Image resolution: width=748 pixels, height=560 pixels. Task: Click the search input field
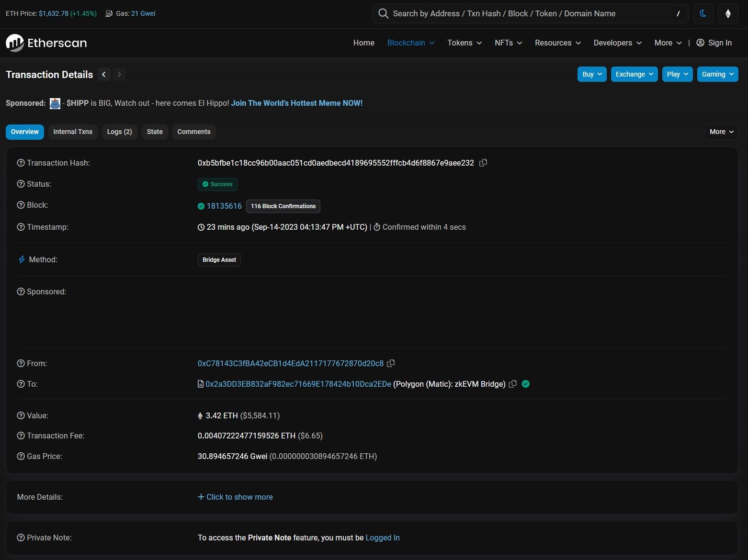(x=527, y=13)
